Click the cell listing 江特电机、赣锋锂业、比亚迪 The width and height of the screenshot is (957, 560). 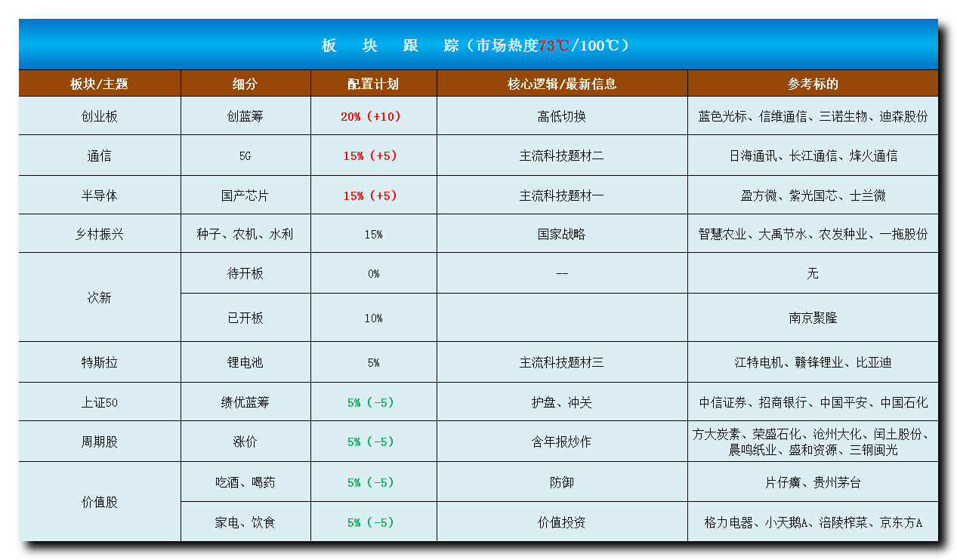point(813,362)
